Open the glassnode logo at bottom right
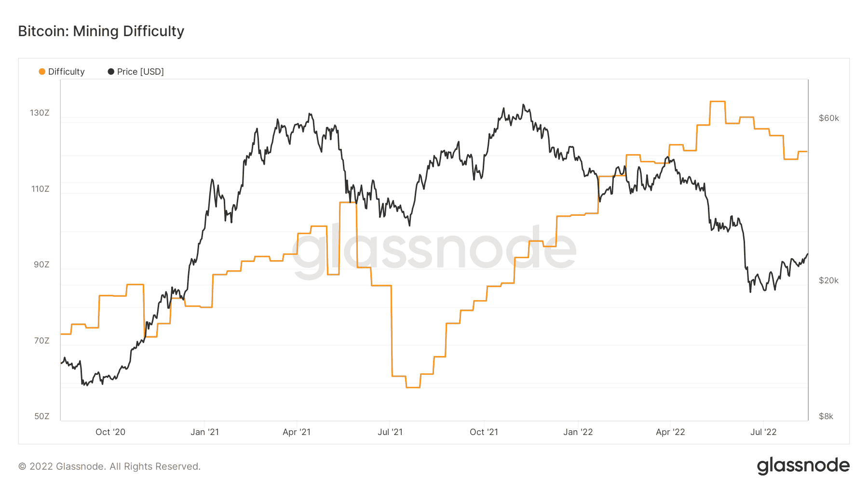The width and height of the screenshot is (868, 488). tap(803, 466)
